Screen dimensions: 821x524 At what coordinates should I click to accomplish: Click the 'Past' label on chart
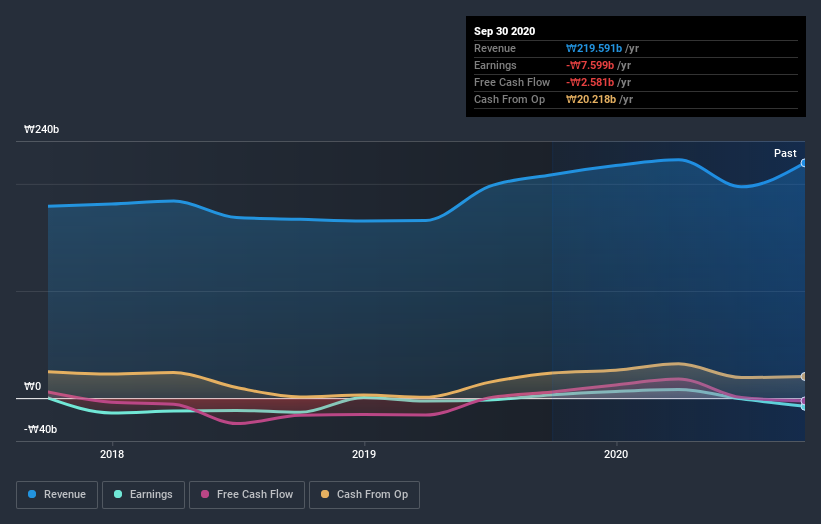coord(785,153)
